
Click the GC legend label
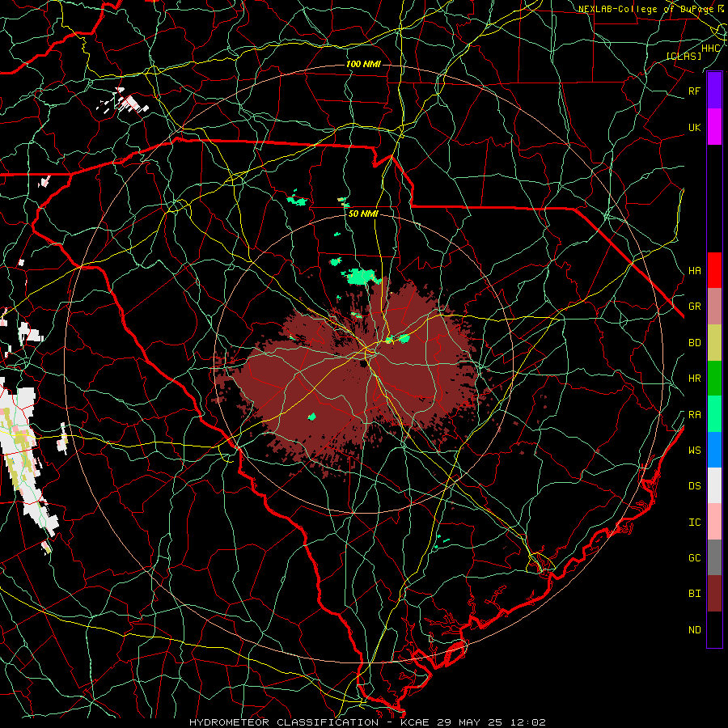[694, 558]
